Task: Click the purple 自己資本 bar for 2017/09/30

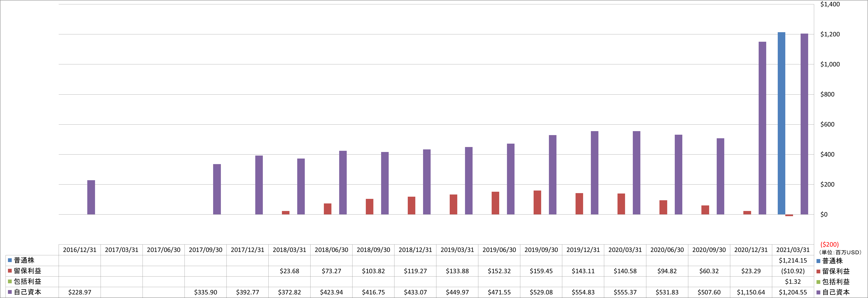Action: [x=217, y=189]
